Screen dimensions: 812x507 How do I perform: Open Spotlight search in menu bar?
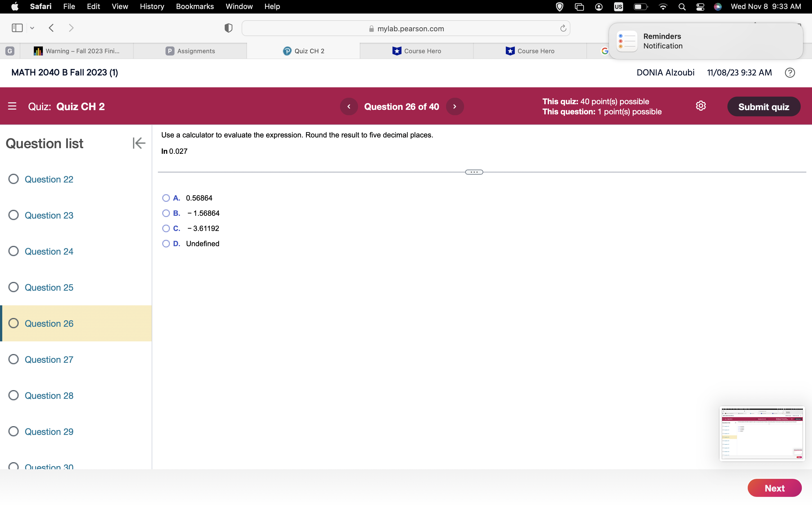pyautogui.click(x=681, y=6)
